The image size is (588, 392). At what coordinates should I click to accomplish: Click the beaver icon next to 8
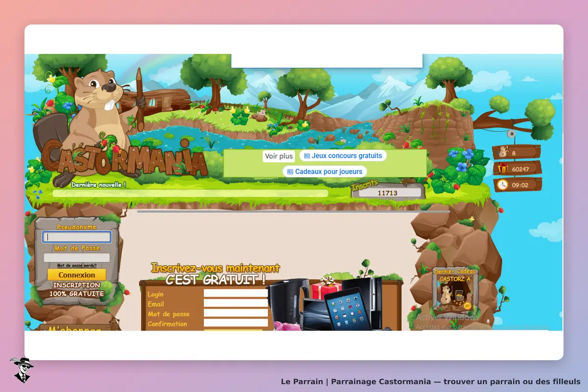pyautogui.click(x=503, y=152)
